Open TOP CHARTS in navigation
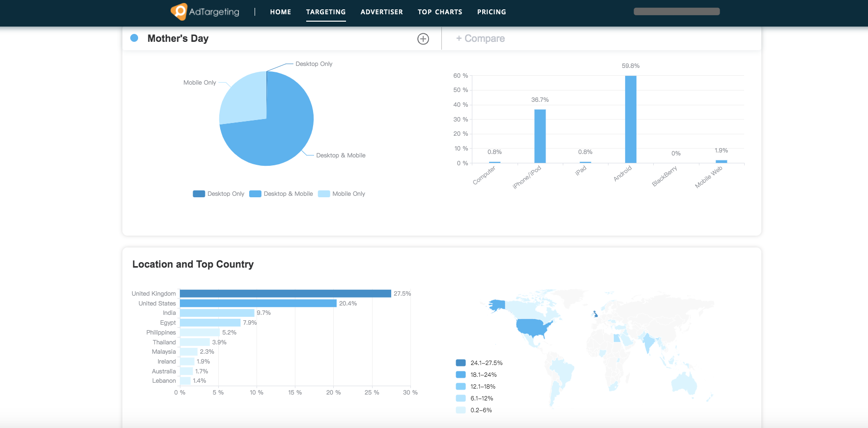 click(440, 12)
